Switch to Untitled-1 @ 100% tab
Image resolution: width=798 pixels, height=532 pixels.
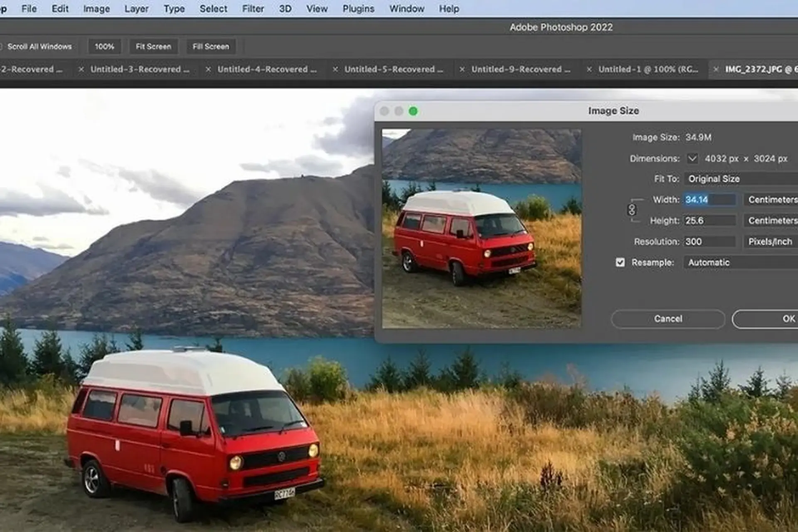click(648, 69)
